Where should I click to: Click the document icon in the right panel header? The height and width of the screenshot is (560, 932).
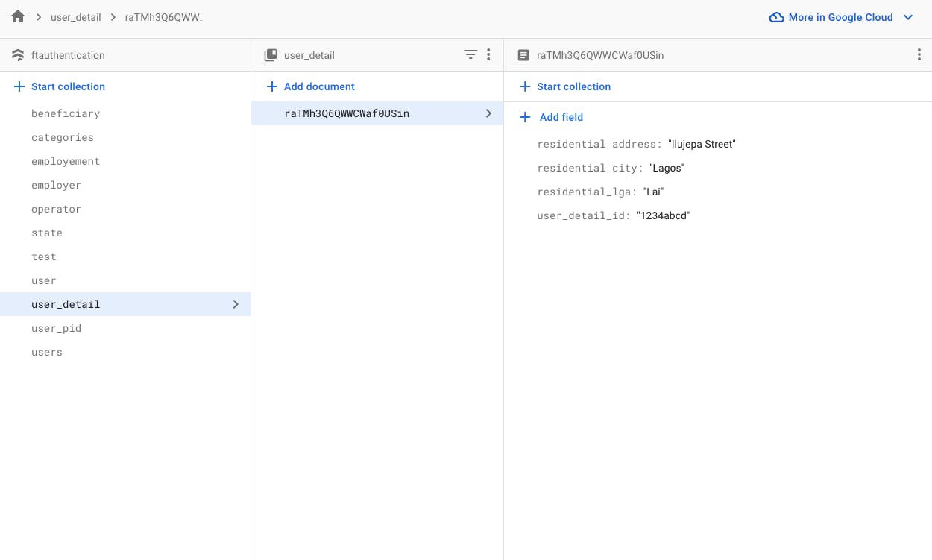[523, 55]
